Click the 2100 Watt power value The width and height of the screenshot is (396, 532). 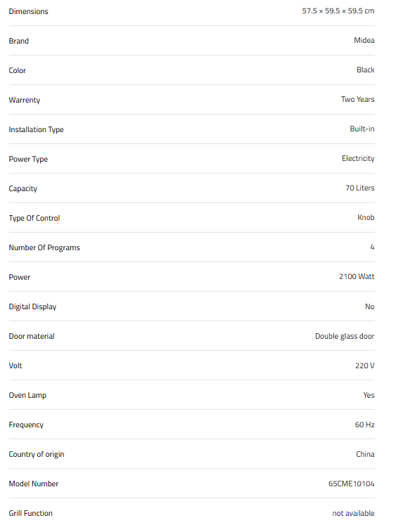click(x=357, y=276)
